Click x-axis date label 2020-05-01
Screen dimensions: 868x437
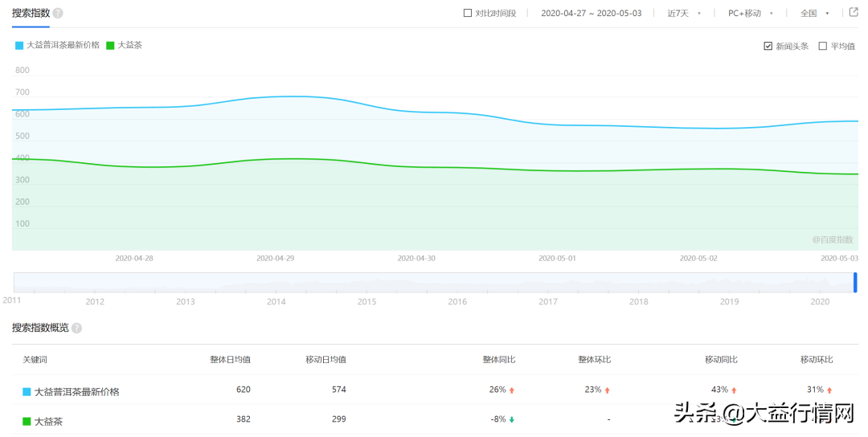558,259
